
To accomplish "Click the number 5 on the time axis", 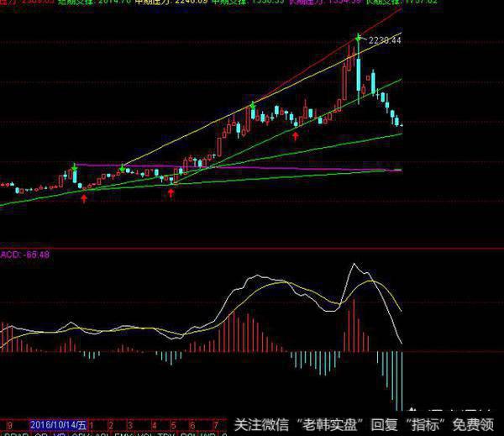I will tap(173, 424).
